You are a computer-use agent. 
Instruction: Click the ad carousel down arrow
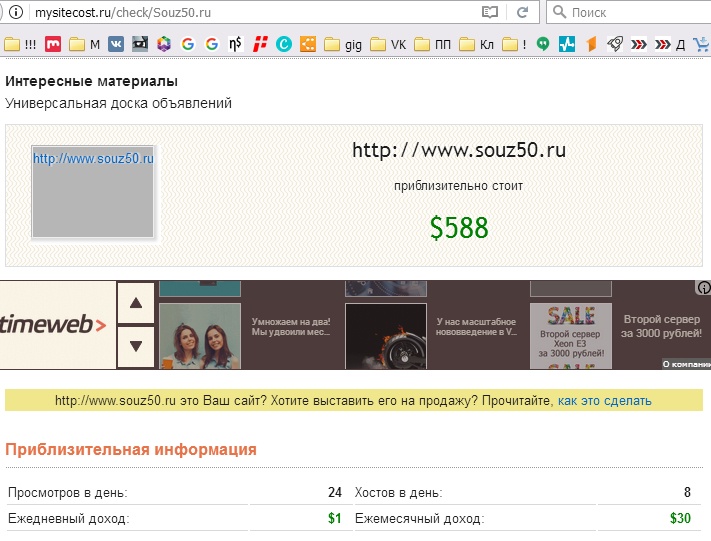click(136, 346)
